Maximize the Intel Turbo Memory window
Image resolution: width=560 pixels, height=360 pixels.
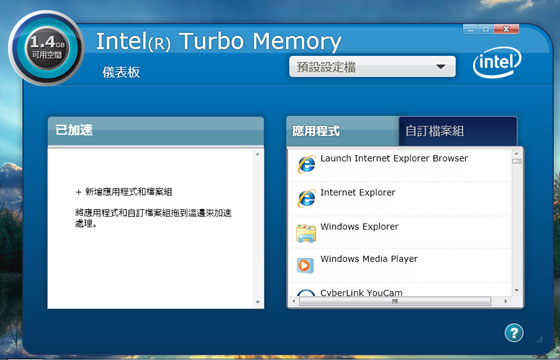pos(486,29)
